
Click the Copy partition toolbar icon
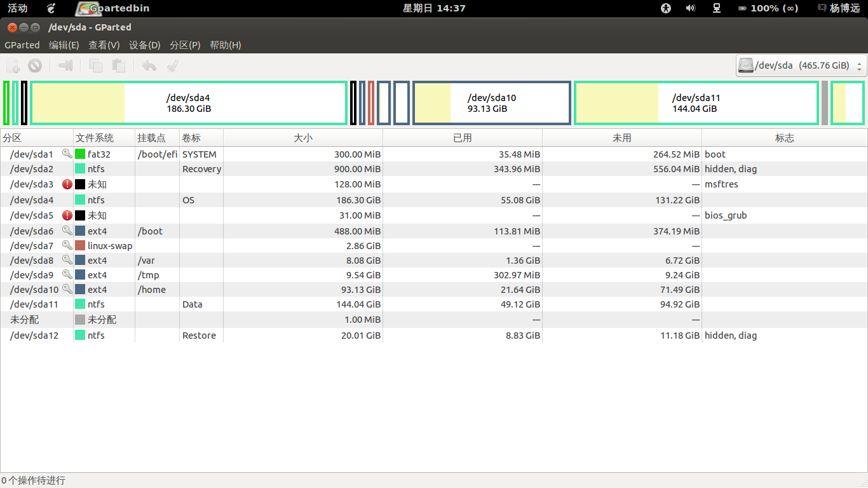(x=96, y=65)
